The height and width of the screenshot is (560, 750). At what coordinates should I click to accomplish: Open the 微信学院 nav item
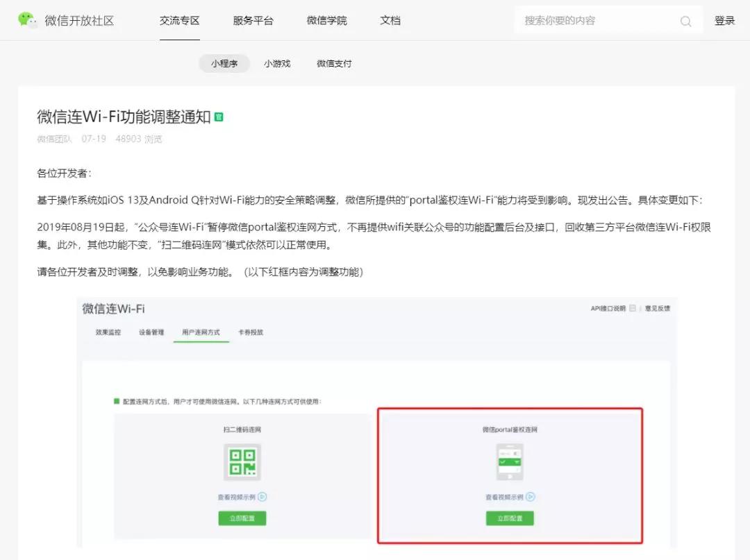pos(326,21)
